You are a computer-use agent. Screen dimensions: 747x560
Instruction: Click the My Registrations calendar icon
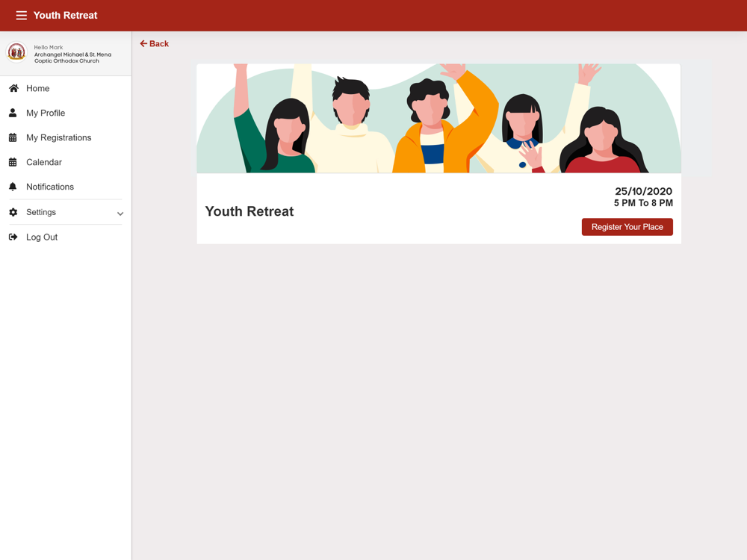13,137
